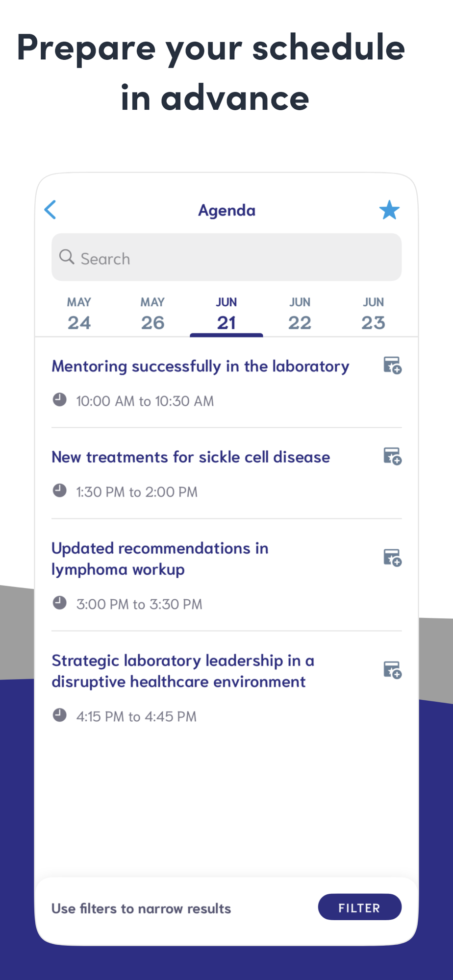Open favorites with the star icon

click(x=389, y=210)
